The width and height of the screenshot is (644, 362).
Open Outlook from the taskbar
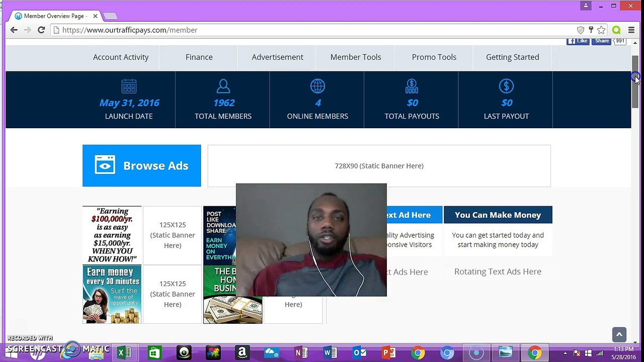tap(360, 353)
